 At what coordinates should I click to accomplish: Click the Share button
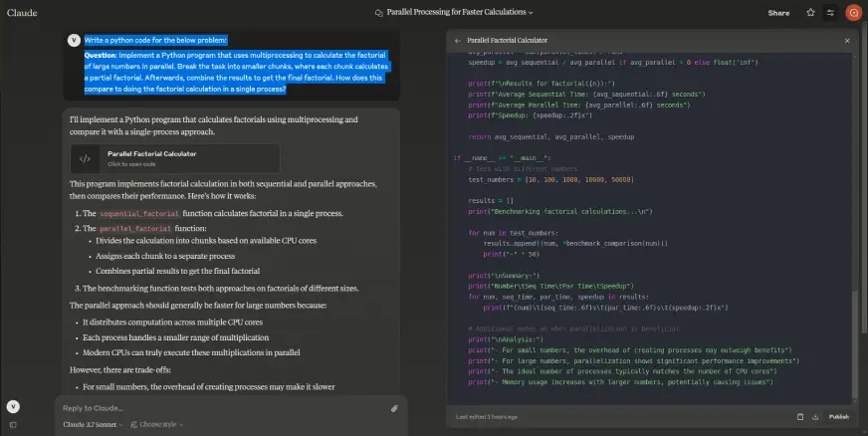pyautogui.click(x=778, y=13)
